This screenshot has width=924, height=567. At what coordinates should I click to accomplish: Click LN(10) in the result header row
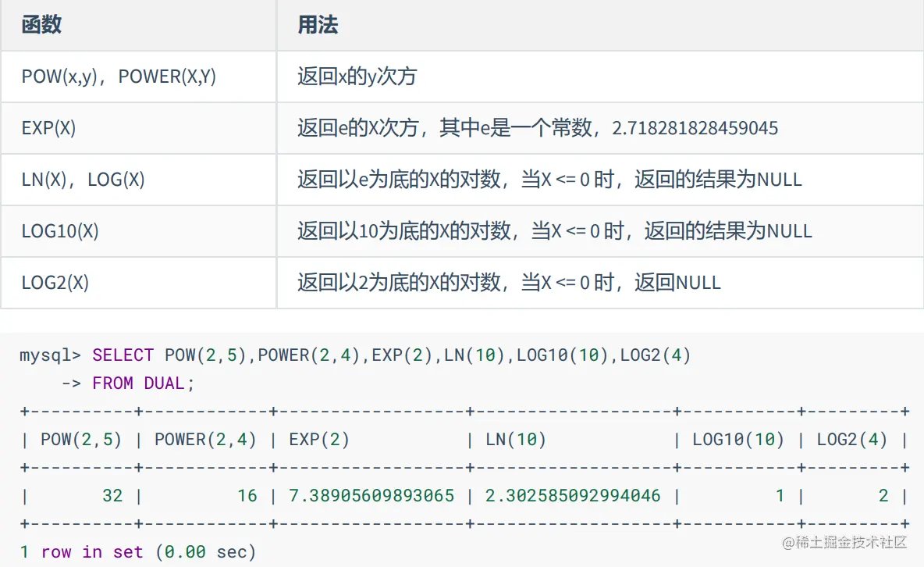tap(516, 440)
